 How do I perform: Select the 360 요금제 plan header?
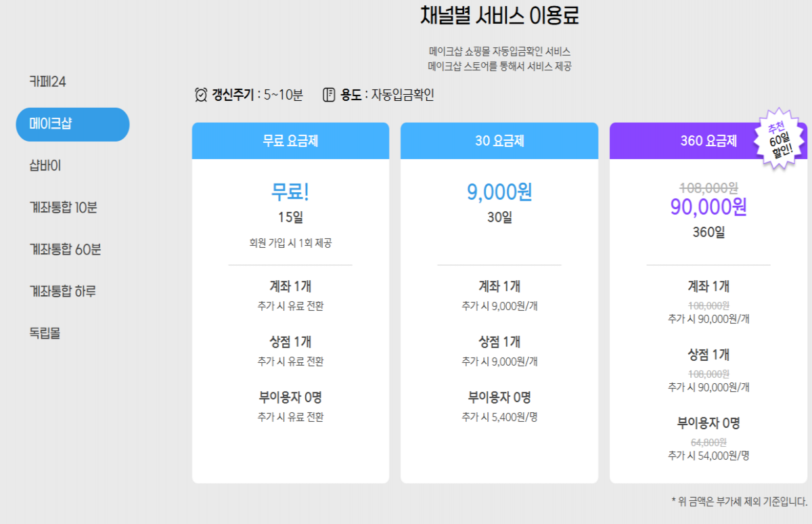[708, 141]
